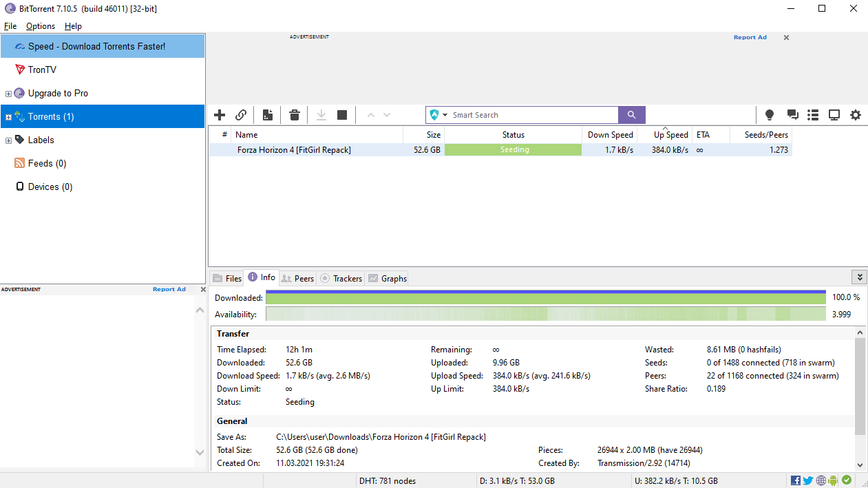868x488 pixels.
Task: Switch to the Files tab
Action: [x=227, y=278]
